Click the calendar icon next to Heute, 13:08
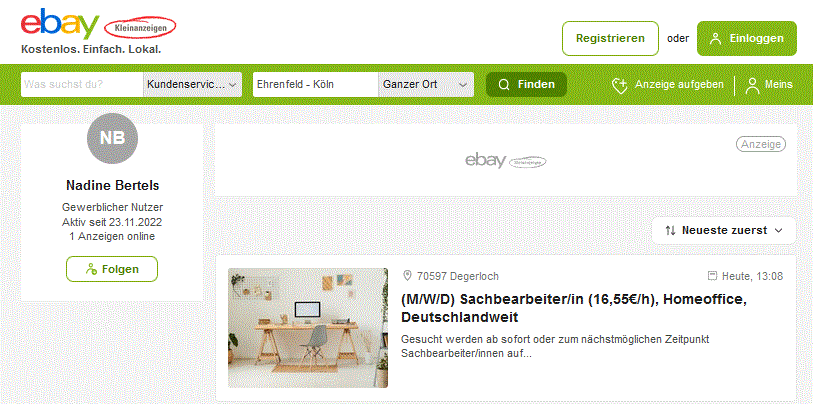The width and height of the screenshot is (813, 404). [x=713, y=276]
